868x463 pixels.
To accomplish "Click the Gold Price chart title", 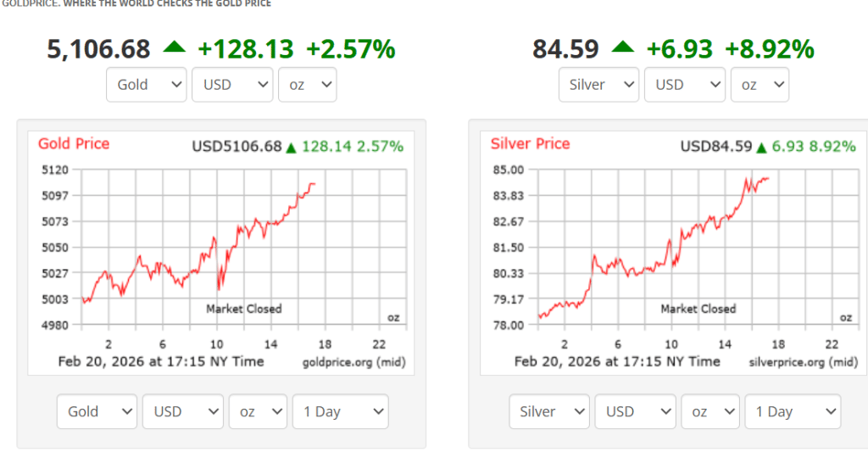I will pos(74,144).
